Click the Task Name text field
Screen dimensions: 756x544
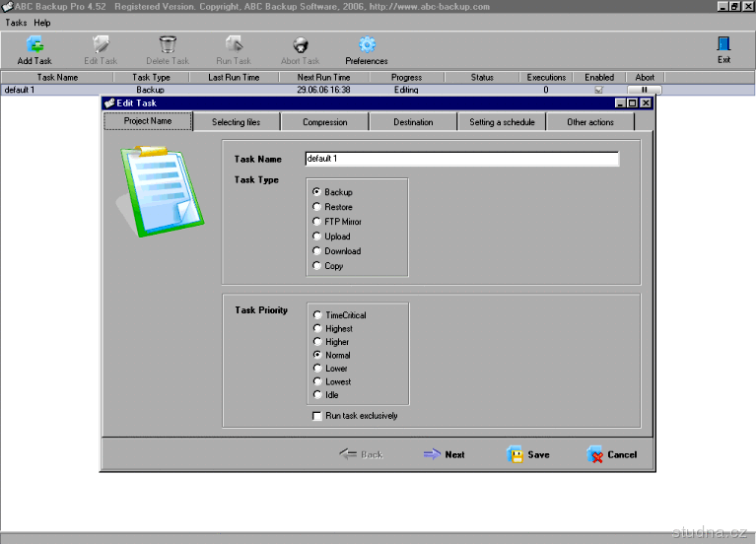coord(460,159)
